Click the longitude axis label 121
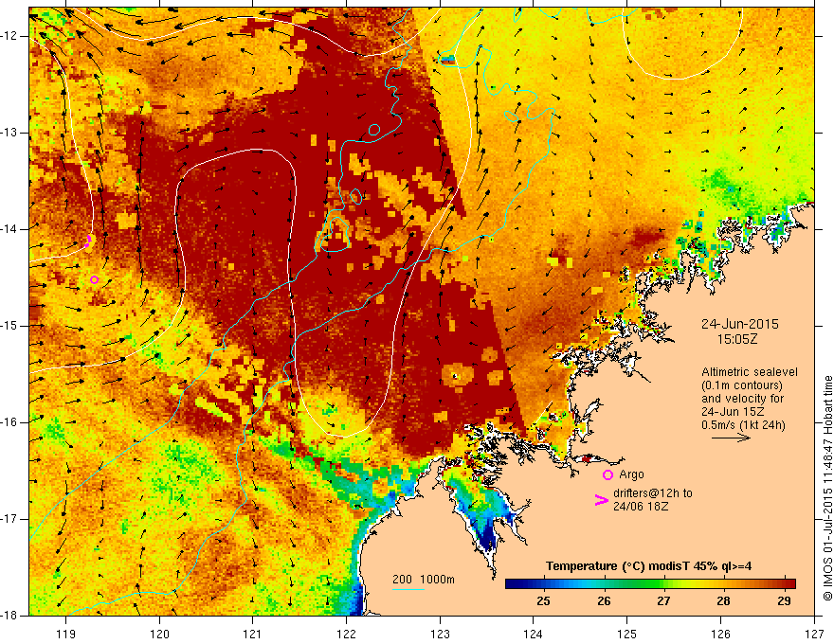This screenshot has height=644, width=834. click(253, 634)
